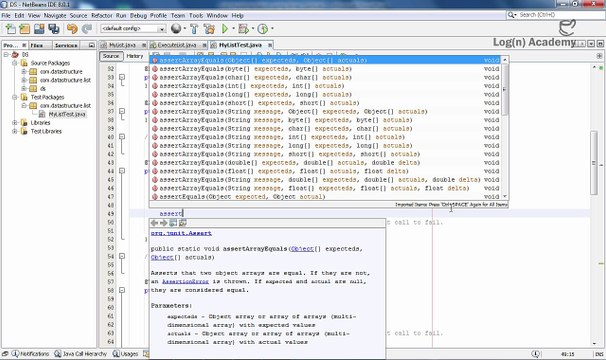Image resolution: width=606 pixels, height=360 pixels.
Task: Switch to the ExecuteList.java tab
Action: click(x=177, y=45)
